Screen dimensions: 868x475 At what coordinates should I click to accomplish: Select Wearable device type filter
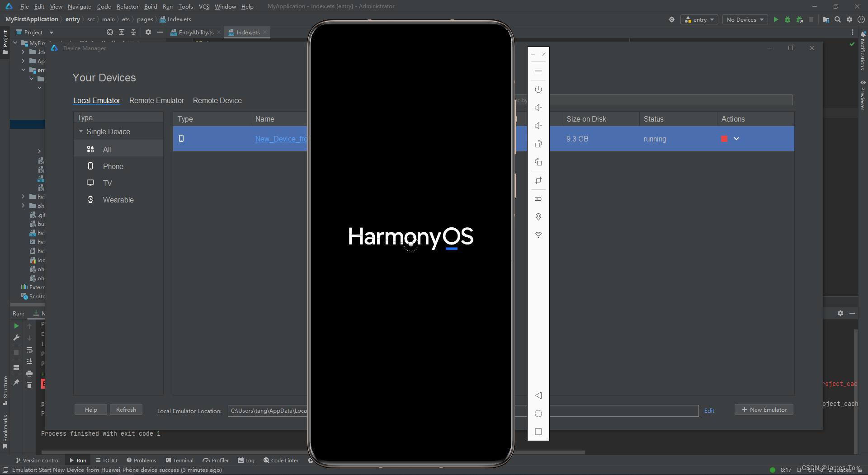coord(118,200)
